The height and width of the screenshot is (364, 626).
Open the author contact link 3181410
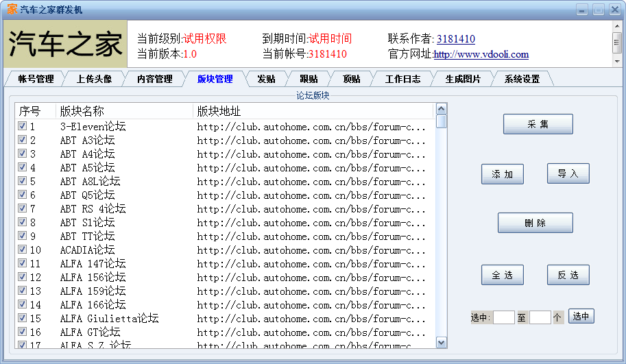pos(455,38)
